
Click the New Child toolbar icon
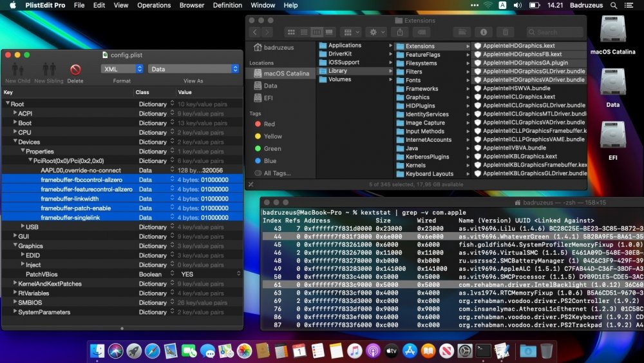(x=17, y=69)
